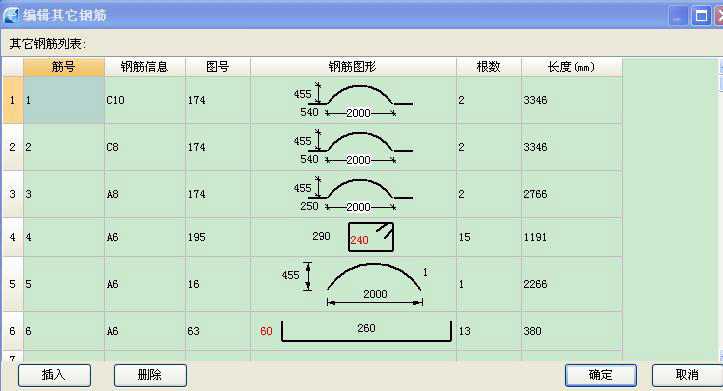Select the rebar shape diagram in row 1
Image resolution: width=723 pixels, height=391 pixels.
353,100
